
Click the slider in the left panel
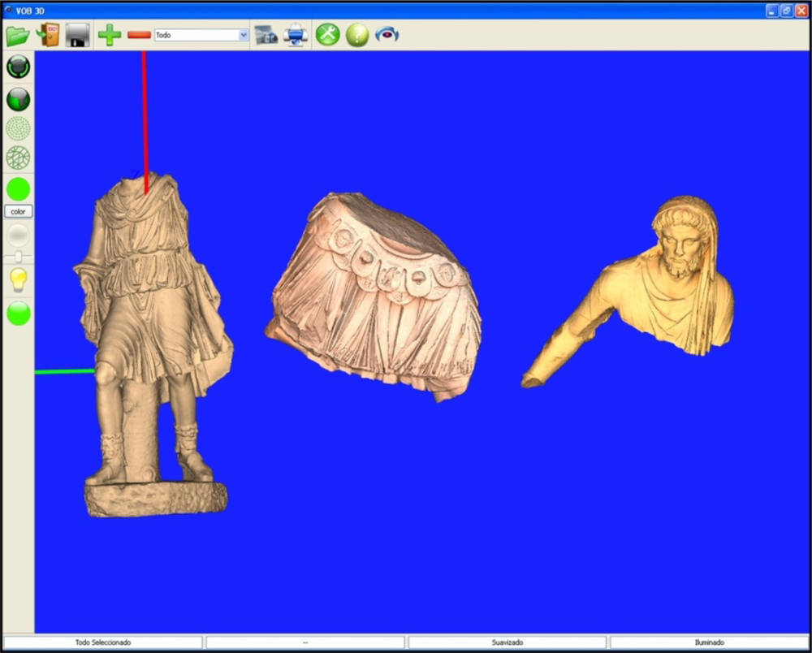point(18,257)
